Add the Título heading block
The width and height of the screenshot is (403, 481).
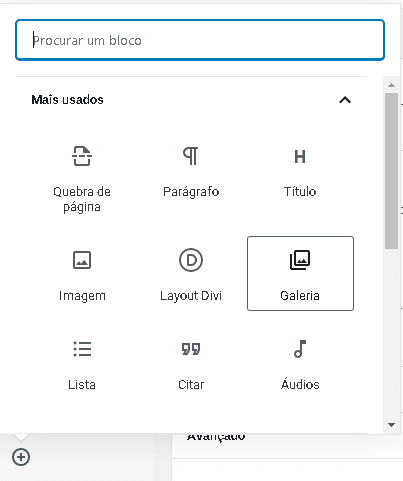(300, 172)
